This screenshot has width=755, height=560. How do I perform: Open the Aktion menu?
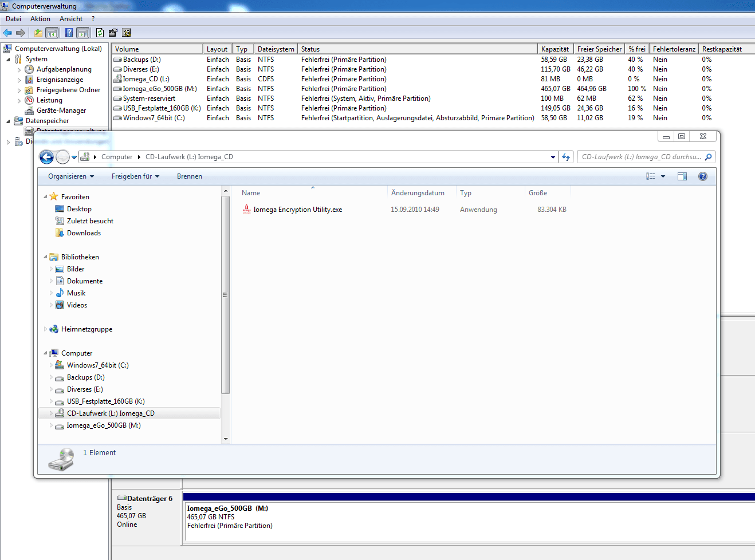coord(40,19)
